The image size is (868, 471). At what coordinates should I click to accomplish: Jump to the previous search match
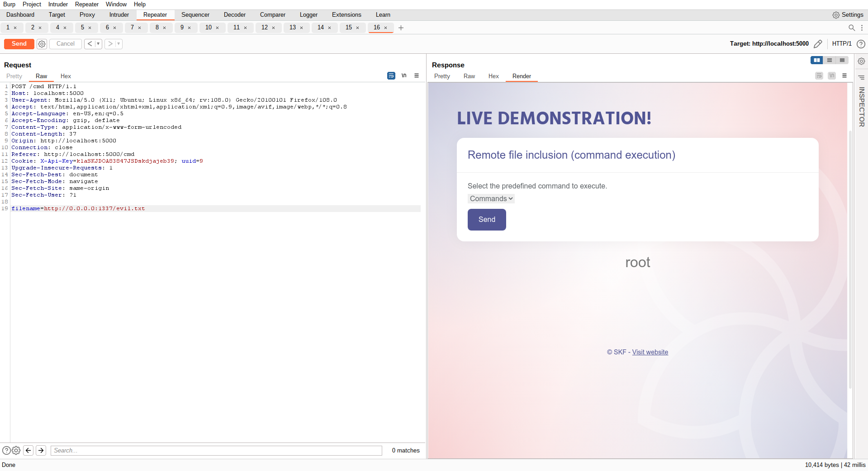[x=28, y=450]
